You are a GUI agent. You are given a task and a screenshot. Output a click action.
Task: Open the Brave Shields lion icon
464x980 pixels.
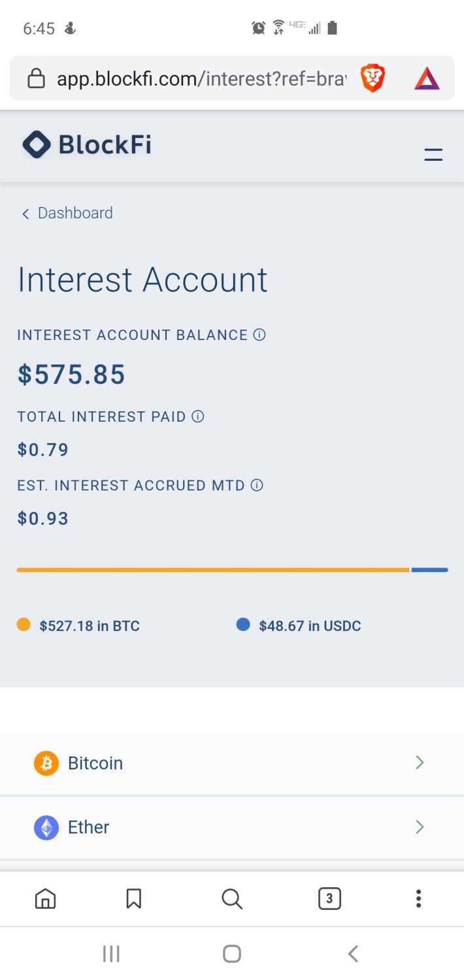[x=373, y=79]
